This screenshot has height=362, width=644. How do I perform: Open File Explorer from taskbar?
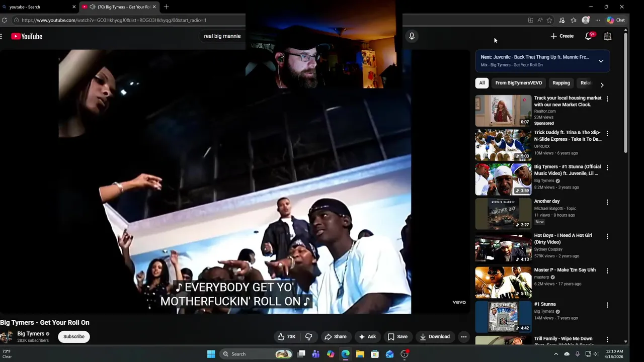[x=360, y=354]
